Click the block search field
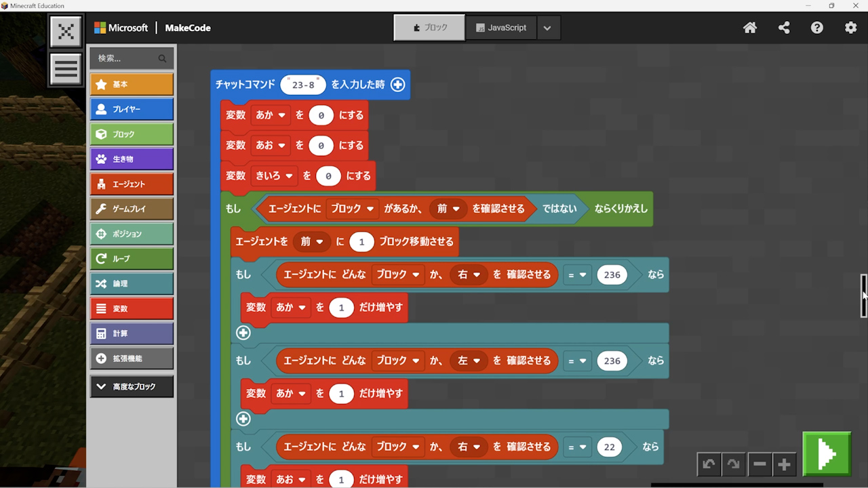Screen dimensions: 868x488 coord(126,58)
